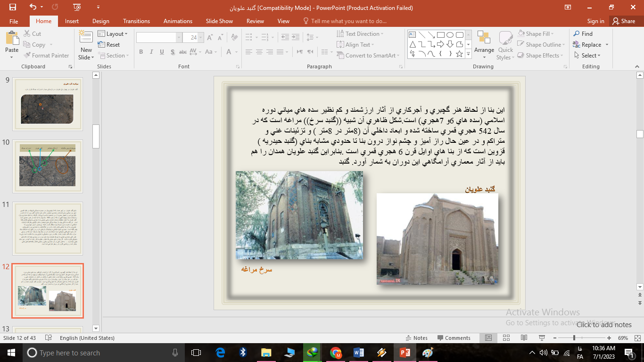Expand the Layout dropdown
The width and height of the screenshot is (644, 362).
(x=114, y=34)
